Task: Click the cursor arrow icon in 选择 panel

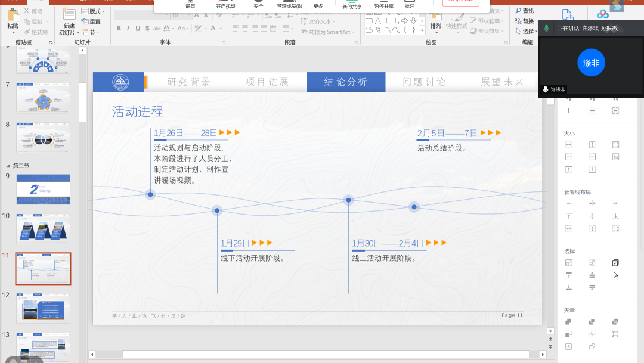Action: point(615,275)
